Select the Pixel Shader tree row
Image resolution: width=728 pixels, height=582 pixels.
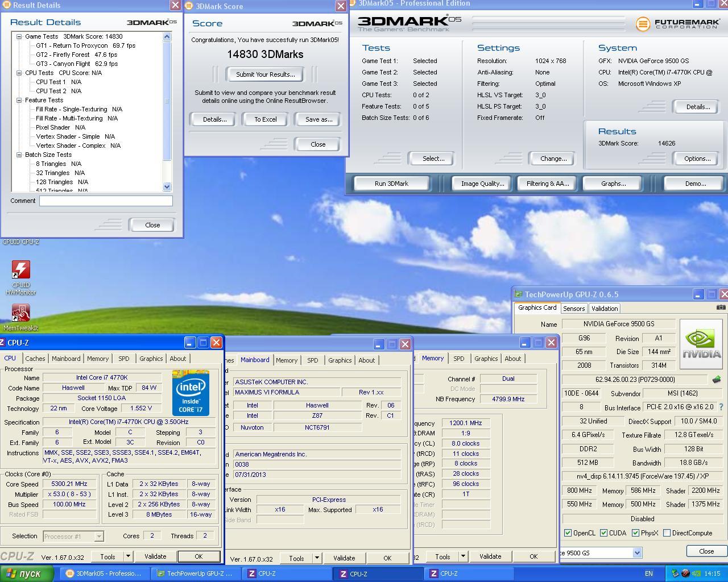pos(60,127)
